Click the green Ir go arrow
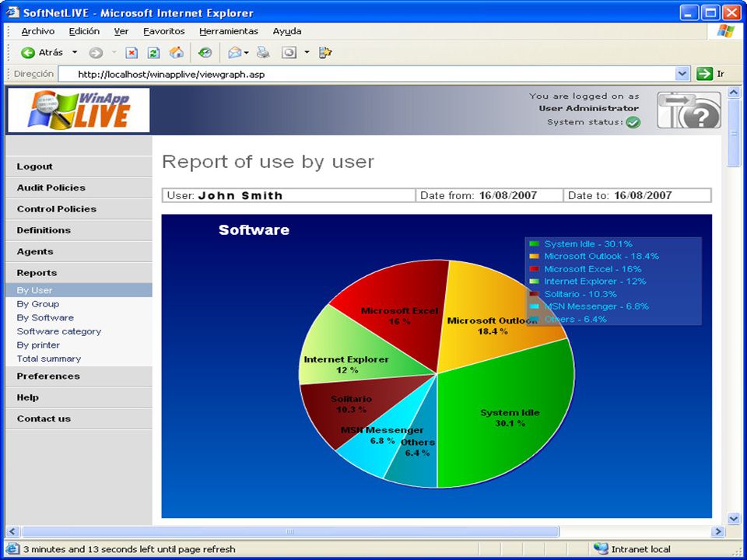Screen dimensions: 747x560 coord(704,74)
